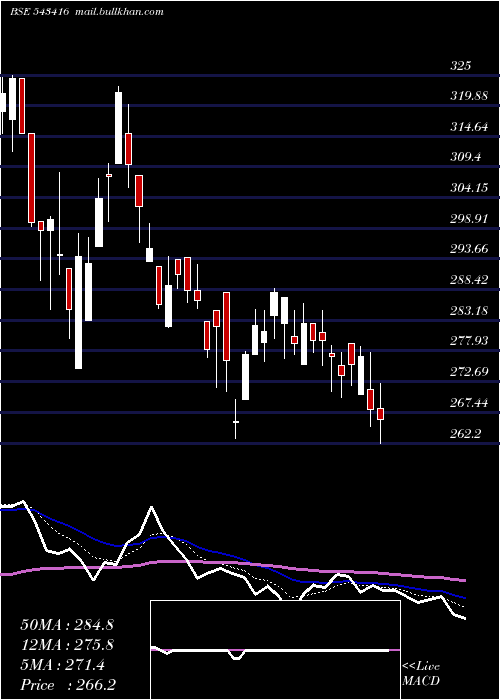
Task: Click the BSE 543416 ticker label
Action: point(40,12)
